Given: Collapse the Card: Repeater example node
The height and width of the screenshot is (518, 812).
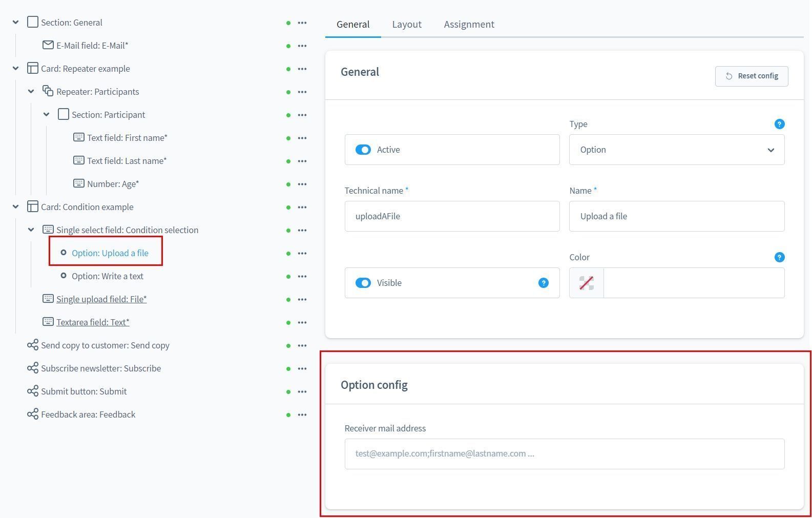Looking at the screenshot, I should [x=16, y=69].
